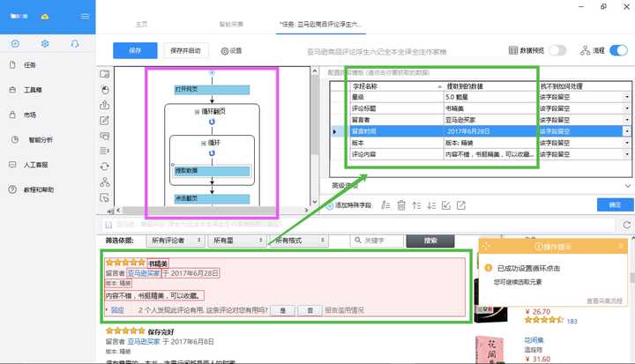This screenshot has height=364, width=635.
Task: Click the import fields icon
Action: click(x=446, y=205)
